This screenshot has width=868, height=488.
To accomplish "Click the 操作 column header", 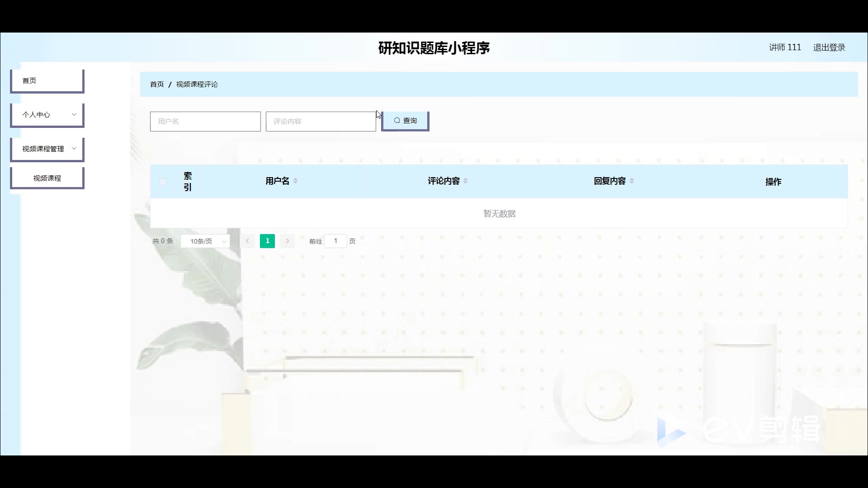I will click(773, 182).
